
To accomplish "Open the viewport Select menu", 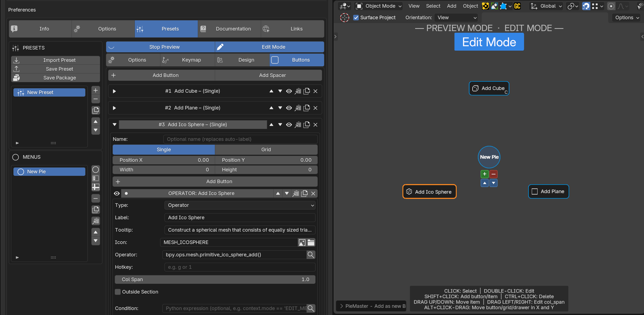I will [433, 6].
